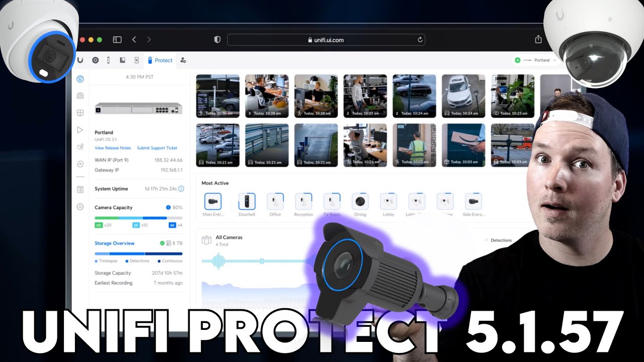Select the Main Entrance camera
Screen dimensions: 644x362
(x=213, y=202)
